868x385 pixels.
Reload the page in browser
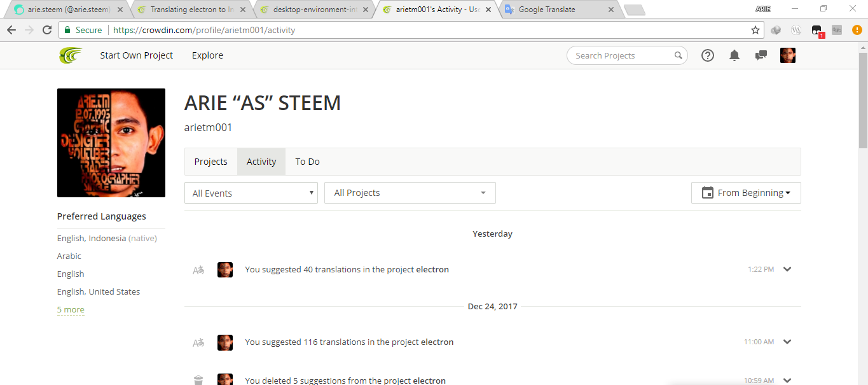(x=47, y=30)
